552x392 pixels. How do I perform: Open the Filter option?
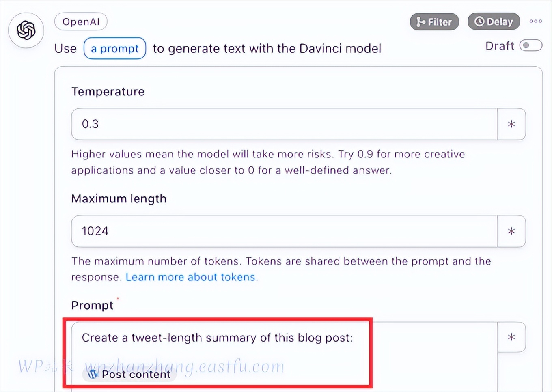(x=434, y=22)
